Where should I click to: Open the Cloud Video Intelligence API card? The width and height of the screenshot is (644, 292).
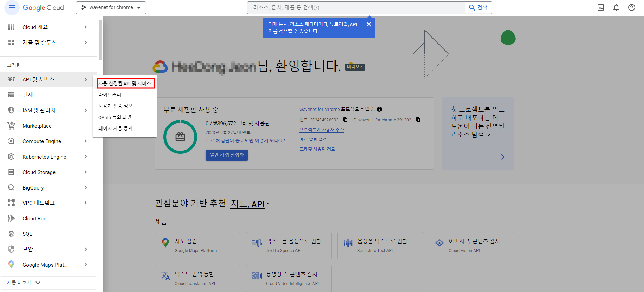[x=289, y=279]
